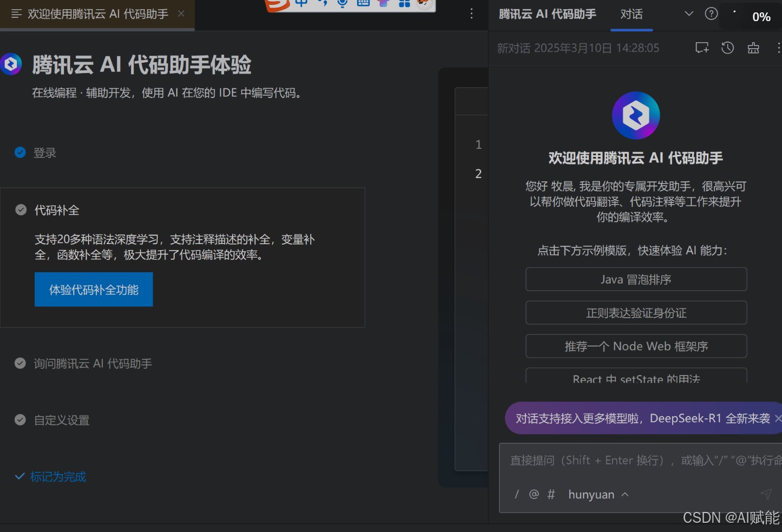The width and height of the screenshot is (782, 532).
Task: Open editor tab more-actions menu
Action: click(x=471, y=14)
